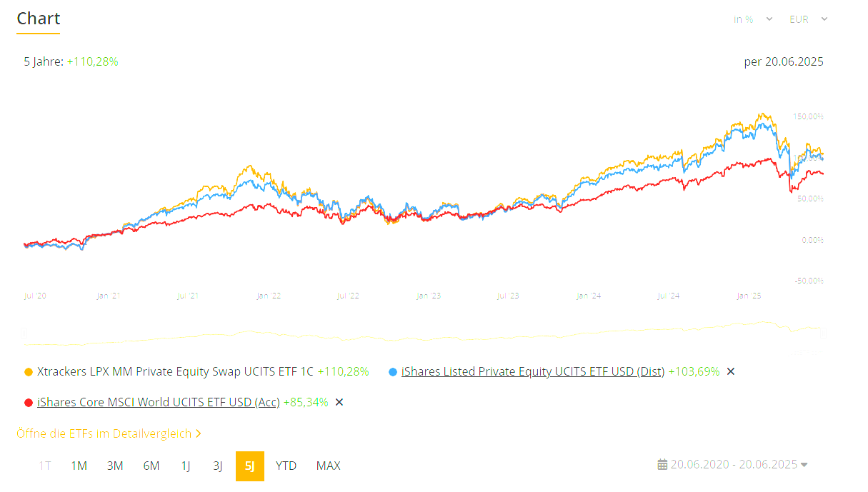This screenshot has width=868, height=492.
Task: Switch to the 3J period
Action: click(218, 466)
